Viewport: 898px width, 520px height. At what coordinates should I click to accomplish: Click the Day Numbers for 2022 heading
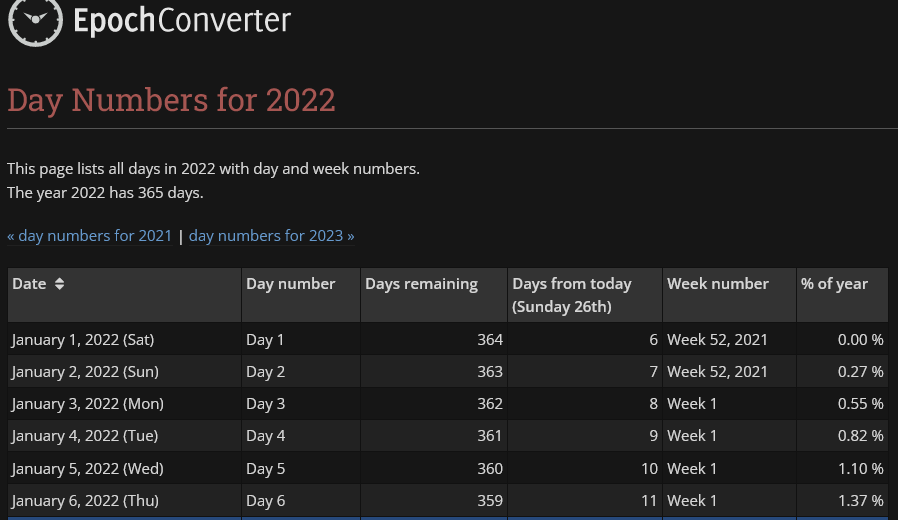point(171,100)
